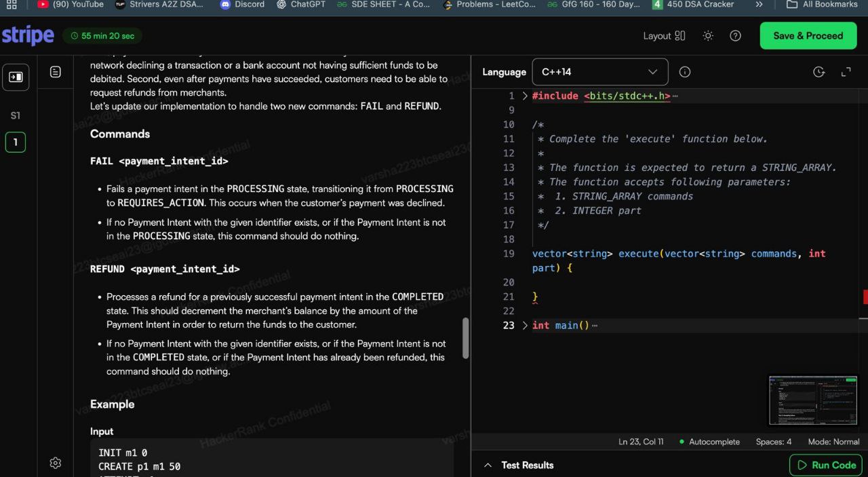Click the Layout panels icon
Screen dimensions: 868x477
pyautogui.click(x=679, y=36)
